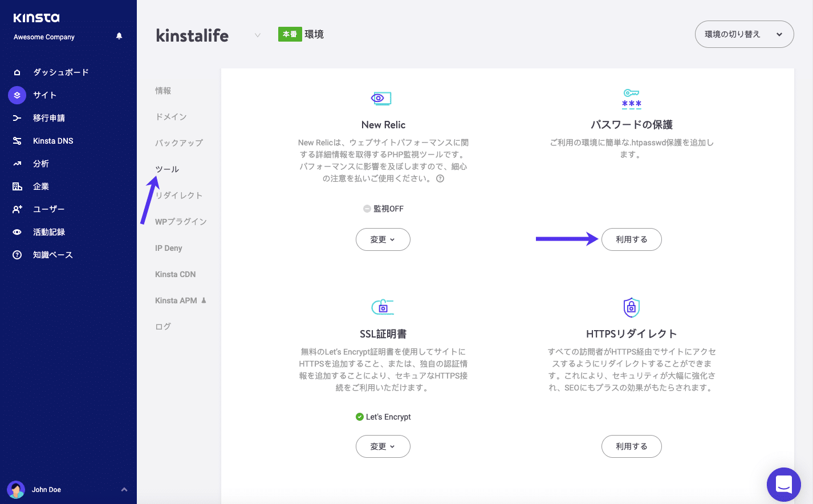Click 利用する for パスワードの保護
The height and width of the screenshot is (504, 813).
coord(631,239)
